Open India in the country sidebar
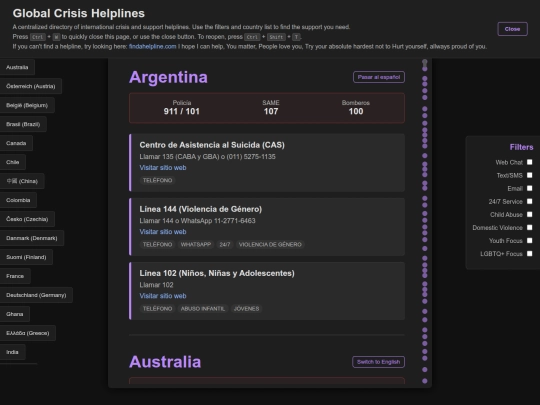The width and height of the screenshot is (540, 405). coord(12,352)
